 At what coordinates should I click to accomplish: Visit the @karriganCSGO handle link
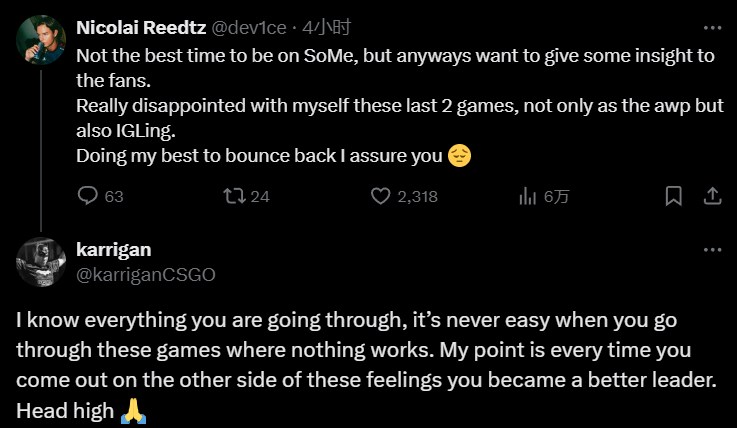[146, 274]
